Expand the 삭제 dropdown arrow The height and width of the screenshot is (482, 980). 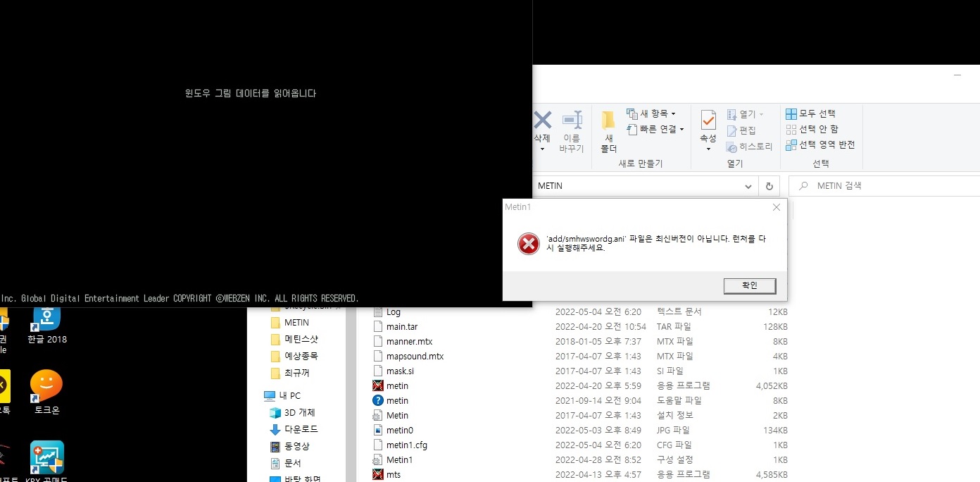pos(542,149)
